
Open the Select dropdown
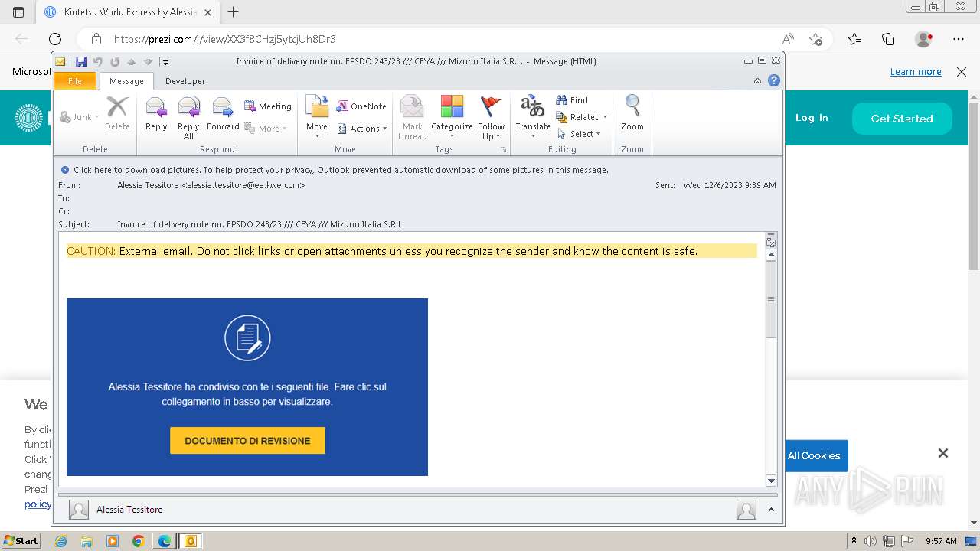pyautogui.click(x=579, y=134)
